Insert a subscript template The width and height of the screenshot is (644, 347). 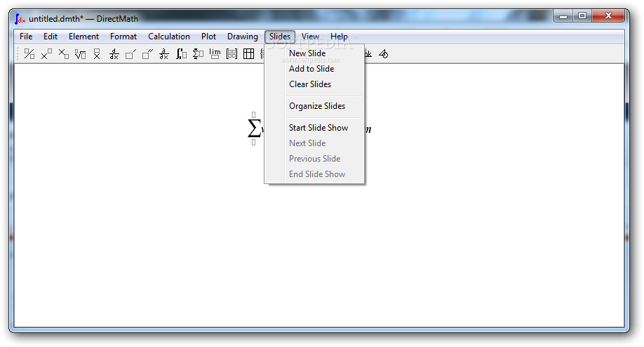(63, 54)
